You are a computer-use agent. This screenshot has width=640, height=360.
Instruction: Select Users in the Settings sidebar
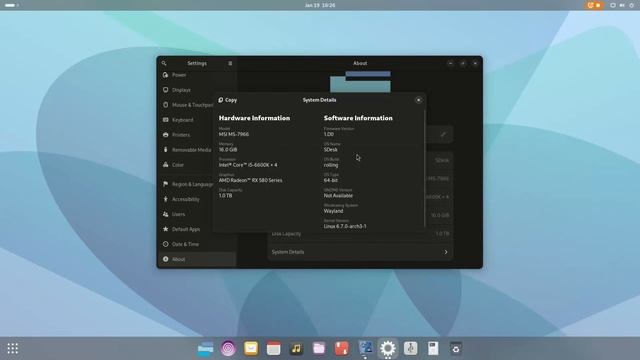point(197,214)
